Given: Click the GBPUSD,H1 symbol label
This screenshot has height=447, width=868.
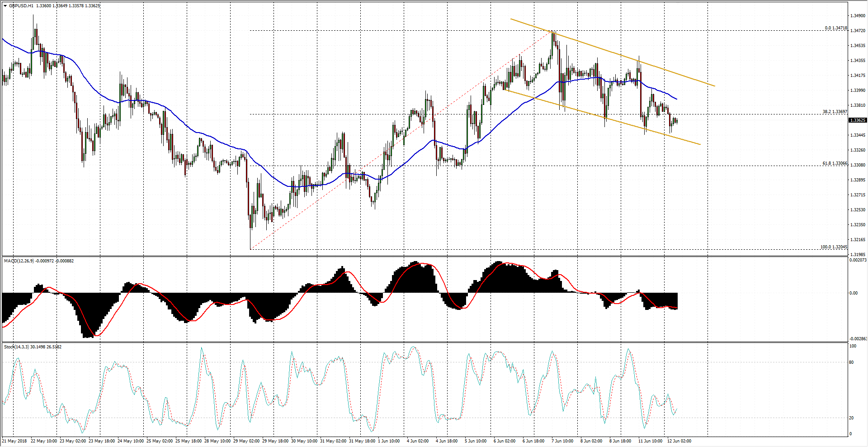Looking at the screenshot, I should click(x=21, y=6).
